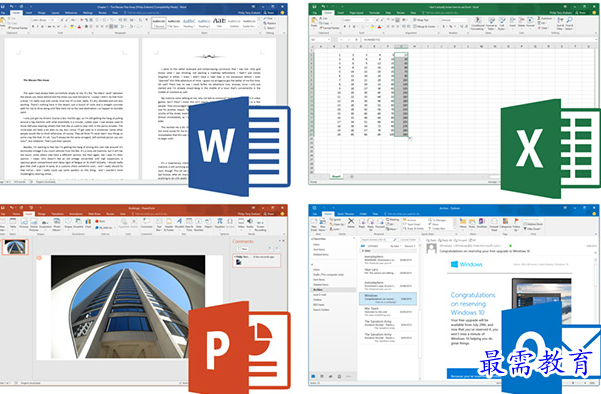The image size is (601, 394).
Task: Open Shapes in the PowerPoint ribbon
Action: tap(68, 224)
